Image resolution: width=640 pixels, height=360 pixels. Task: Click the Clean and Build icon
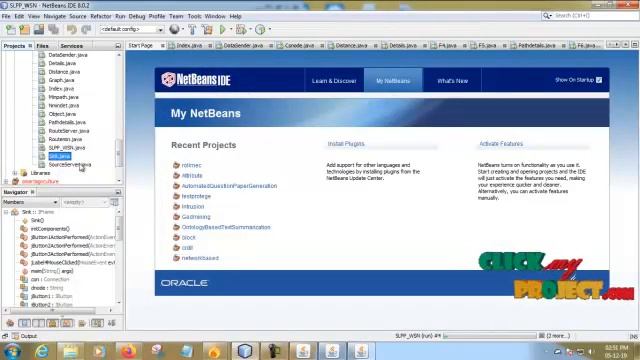[207, 29]
